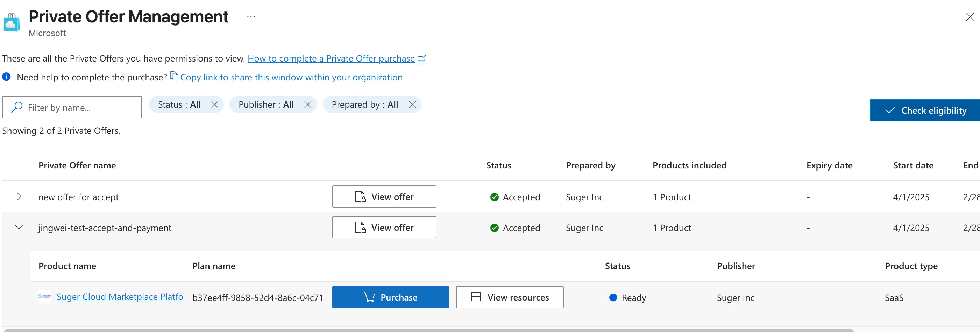Image resolution: width=980 pixels, height=332 pixels.
Task: Remove the Publisher filter with its X
Action: click(308, 104)
